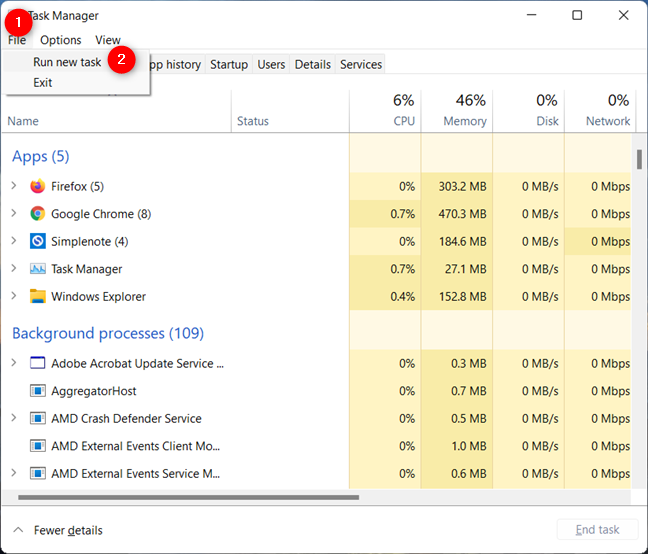Click the Windows Explorer folder icon
Image resolution: width=648 pixels, height=554 pixels.
pyautogui.click(x=38, y=297)
